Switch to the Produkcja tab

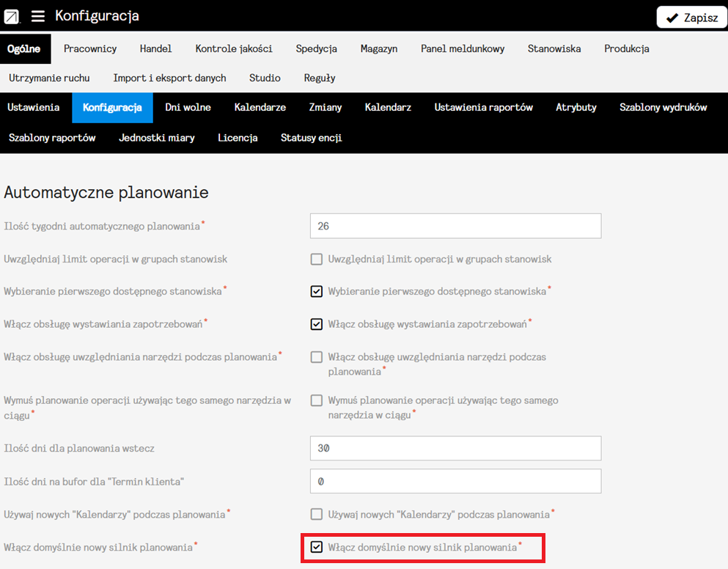pos(626,49)
